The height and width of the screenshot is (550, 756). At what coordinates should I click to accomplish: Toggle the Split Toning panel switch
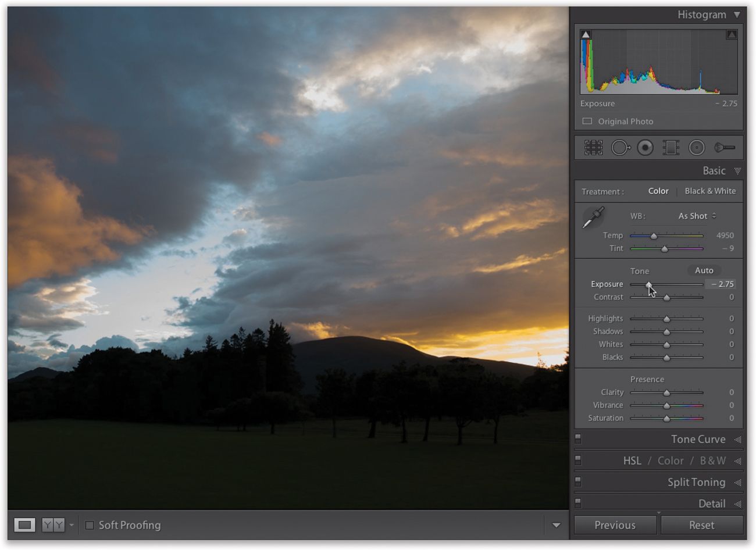click(x=578, y=481)
